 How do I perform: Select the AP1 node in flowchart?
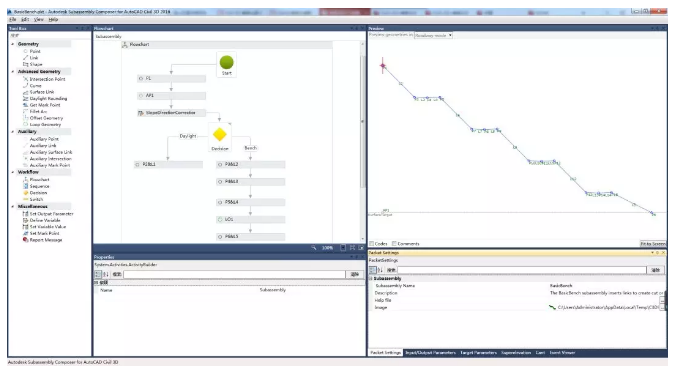pyautogui.click(x=171, y=95)
